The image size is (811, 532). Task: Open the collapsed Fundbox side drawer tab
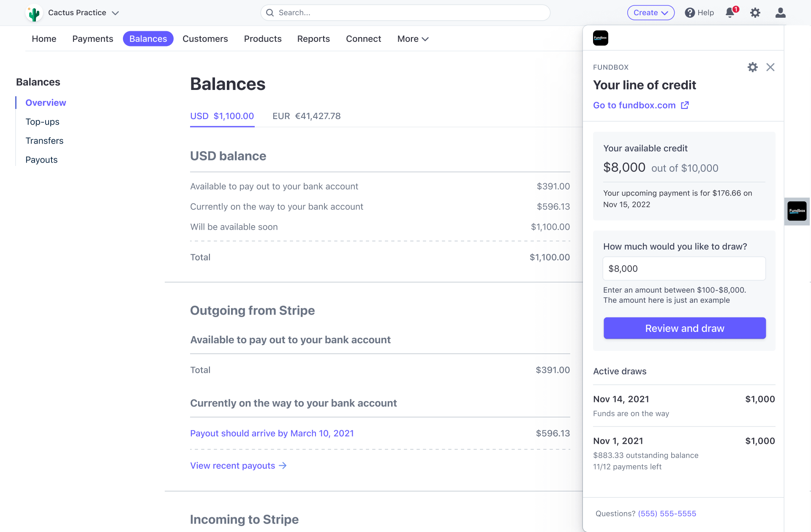coord(797,211)
